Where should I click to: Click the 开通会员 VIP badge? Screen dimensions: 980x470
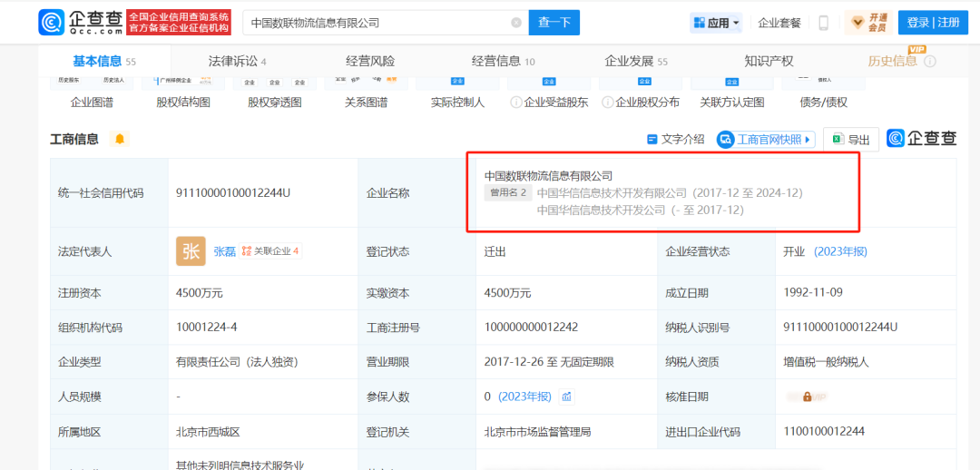[x=868, y=23]
